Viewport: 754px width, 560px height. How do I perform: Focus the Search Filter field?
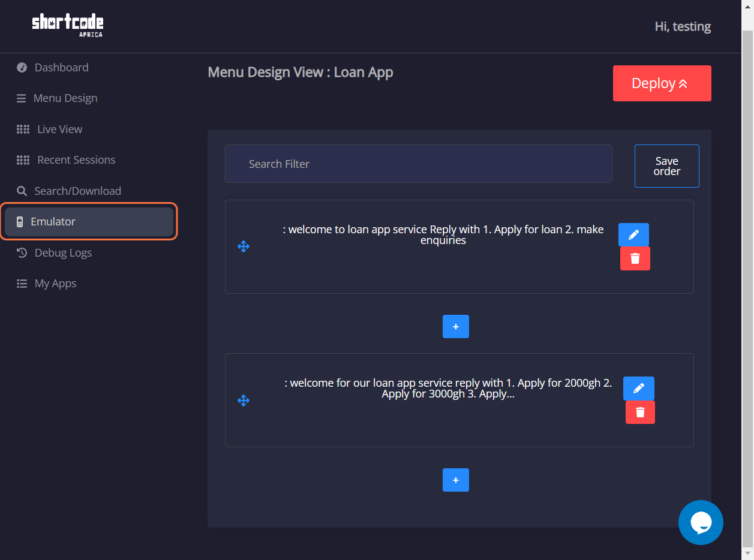[419, 164]
